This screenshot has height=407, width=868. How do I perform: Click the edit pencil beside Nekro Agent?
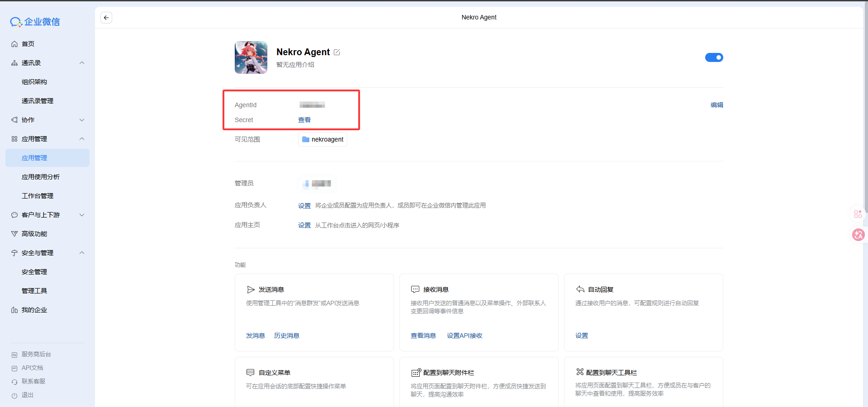click(x=337, y=52)
